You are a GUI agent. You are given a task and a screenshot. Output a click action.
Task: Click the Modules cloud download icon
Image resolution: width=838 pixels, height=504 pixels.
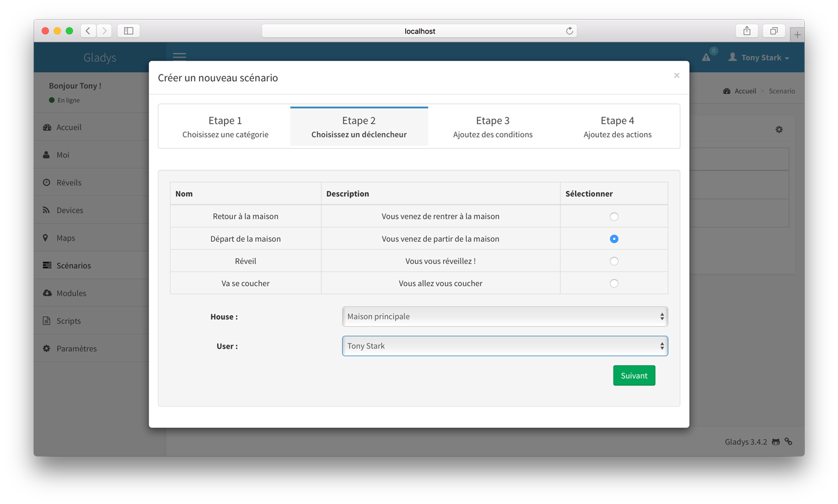(47, 293)
